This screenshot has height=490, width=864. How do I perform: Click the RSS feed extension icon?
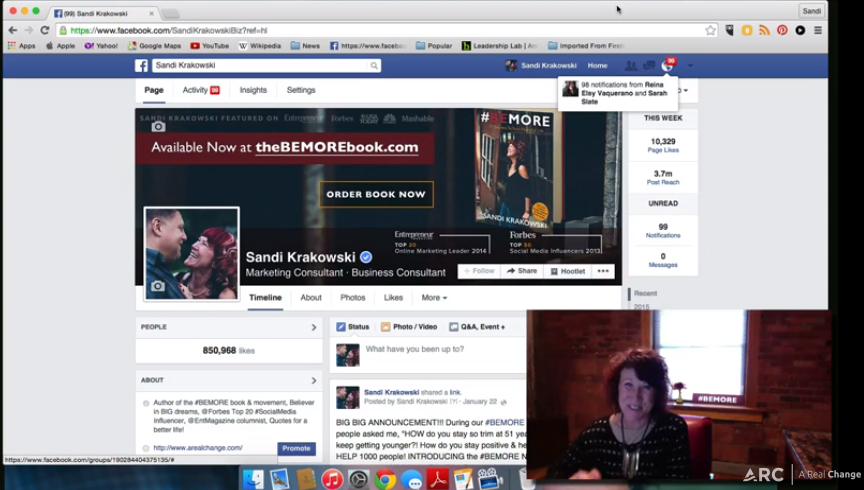pyautogui.click(x=764, y=30)
